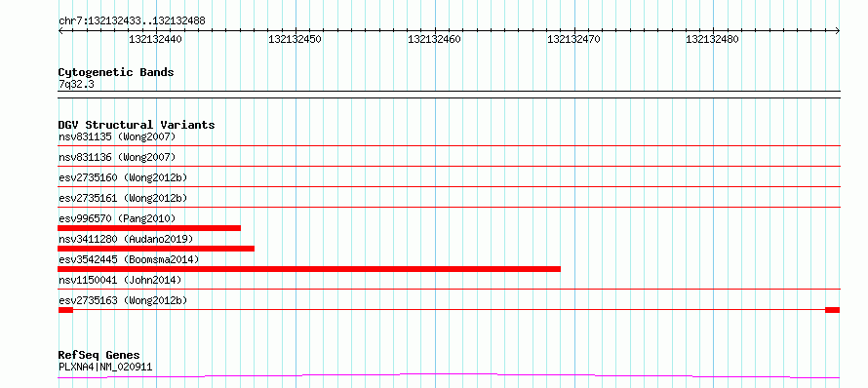
Task: Select the RefSeq Genes track title
Action: coord(99,356)
